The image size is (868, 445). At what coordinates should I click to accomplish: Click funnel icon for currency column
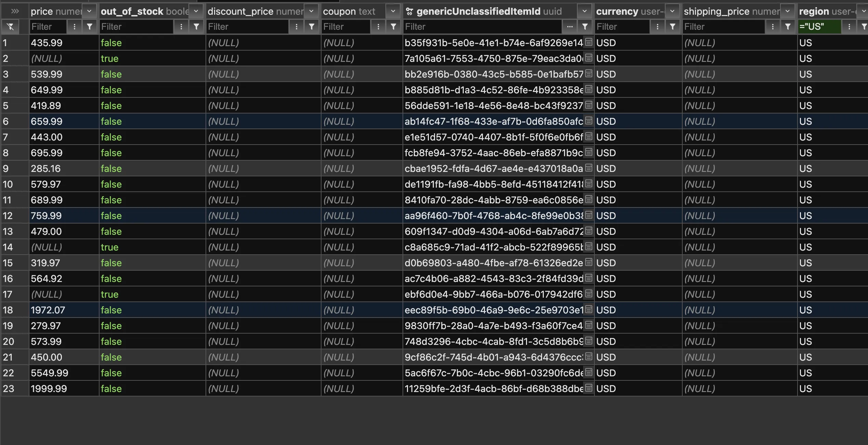pos(672,27)
